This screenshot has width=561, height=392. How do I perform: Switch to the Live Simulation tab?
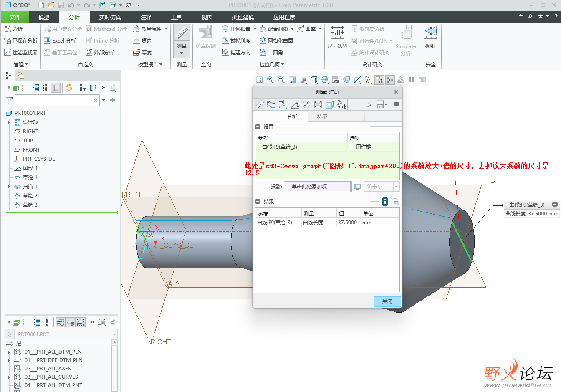pos(110,17)
